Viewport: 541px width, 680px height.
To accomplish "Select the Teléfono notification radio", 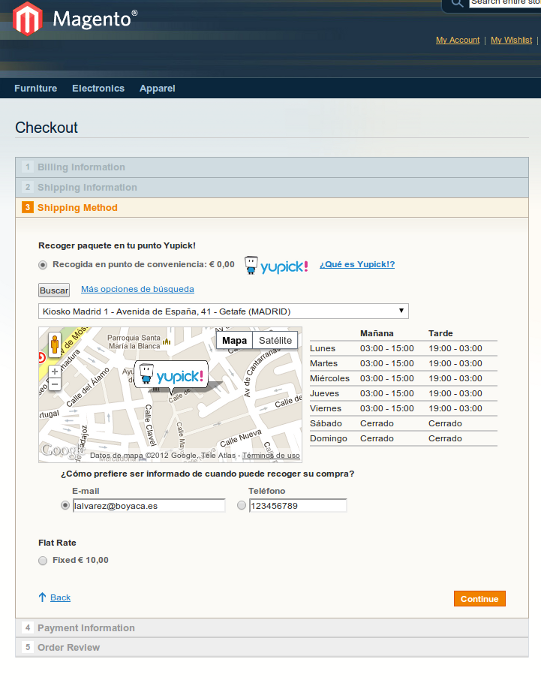I will [x=242, y=506].
